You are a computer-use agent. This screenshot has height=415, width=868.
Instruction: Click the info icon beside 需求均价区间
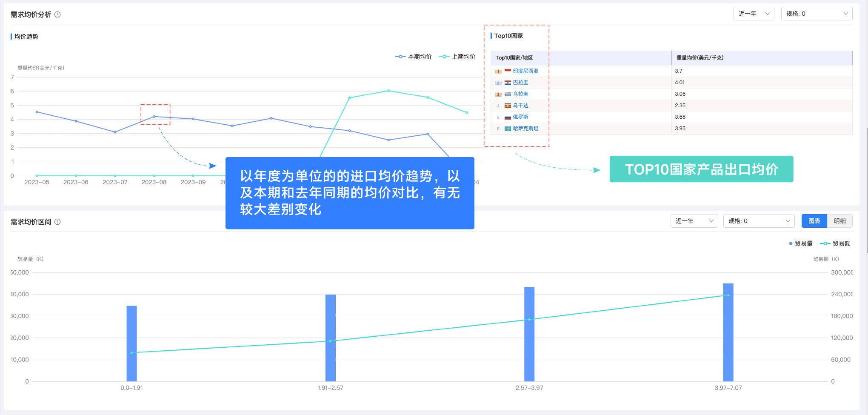point(58,221)
